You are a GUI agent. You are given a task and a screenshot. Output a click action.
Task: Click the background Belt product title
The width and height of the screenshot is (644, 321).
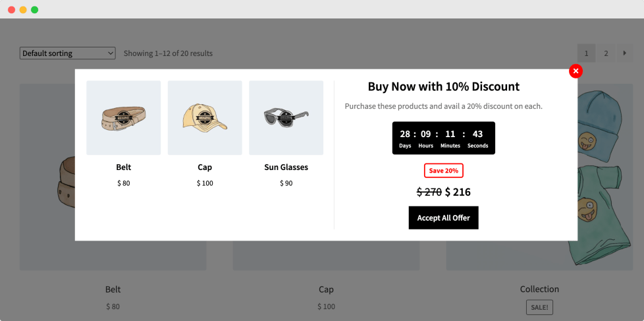click(x=113, y=289)
